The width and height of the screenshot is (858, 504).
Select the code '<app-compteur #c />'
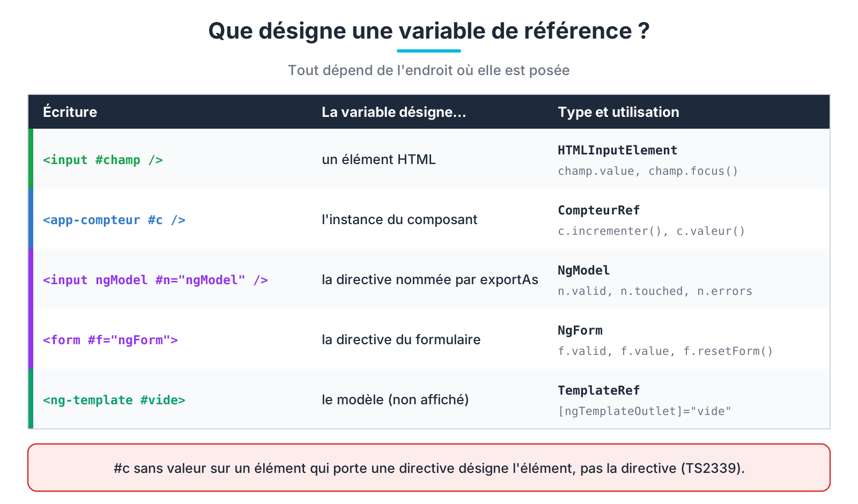tap(114, 220)
